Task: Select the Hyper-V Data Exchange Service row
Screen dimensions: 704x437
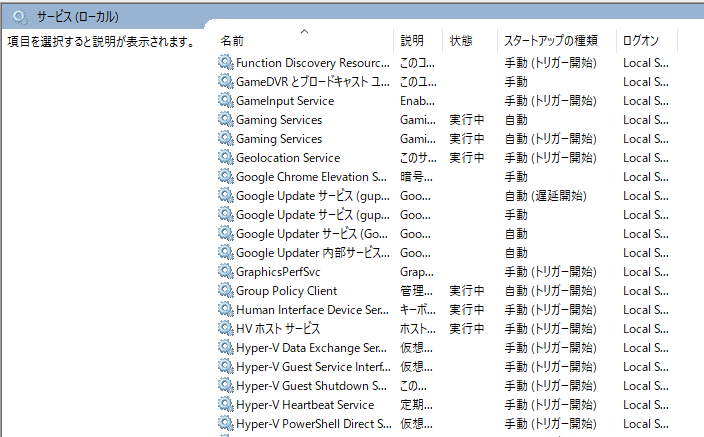Action: click(447, 347)
